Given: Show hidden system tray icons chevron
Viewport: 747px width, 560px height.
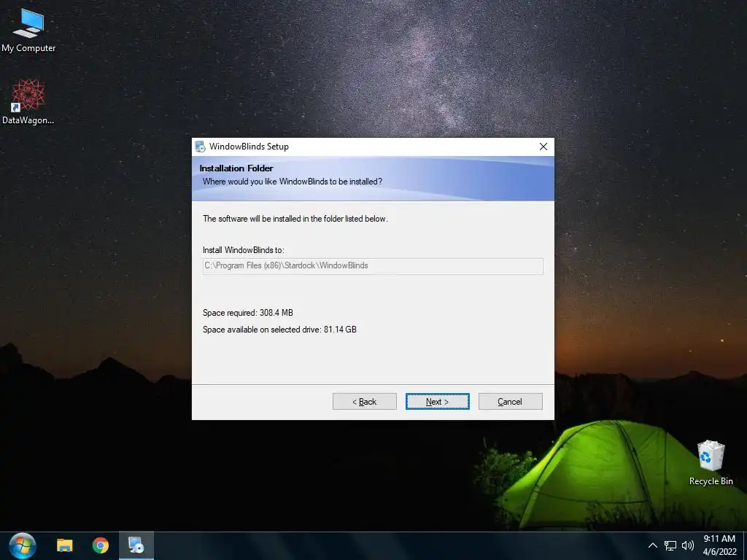Looking at the screenshot, I should (653, 545).
